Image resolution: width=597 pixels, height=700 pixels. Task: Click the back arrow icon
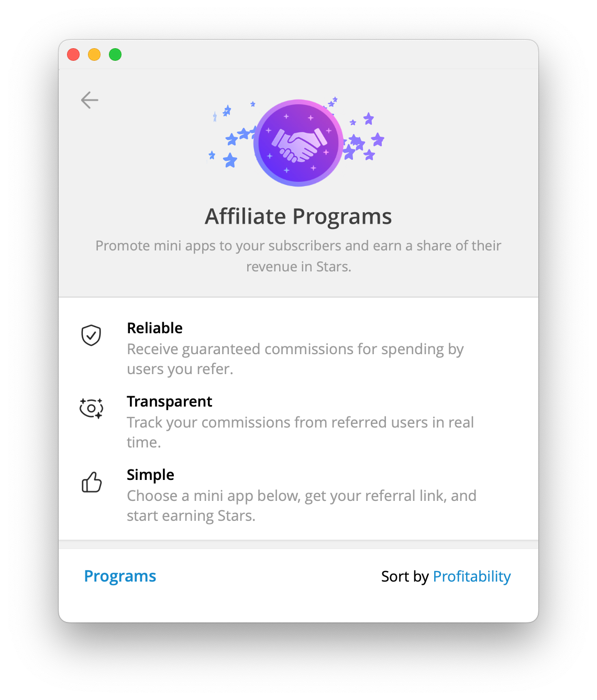coord(90,100)
